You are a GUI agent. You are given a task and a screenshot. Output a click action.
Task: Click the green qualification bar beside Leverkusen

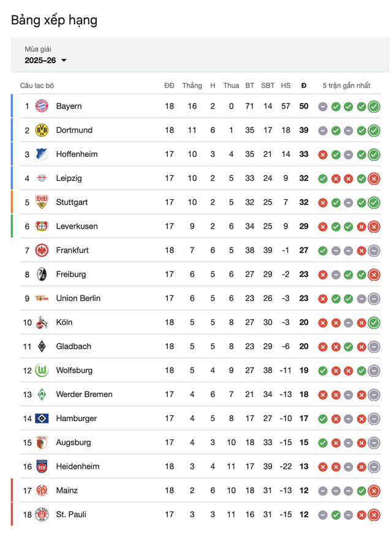click(10, 226)
